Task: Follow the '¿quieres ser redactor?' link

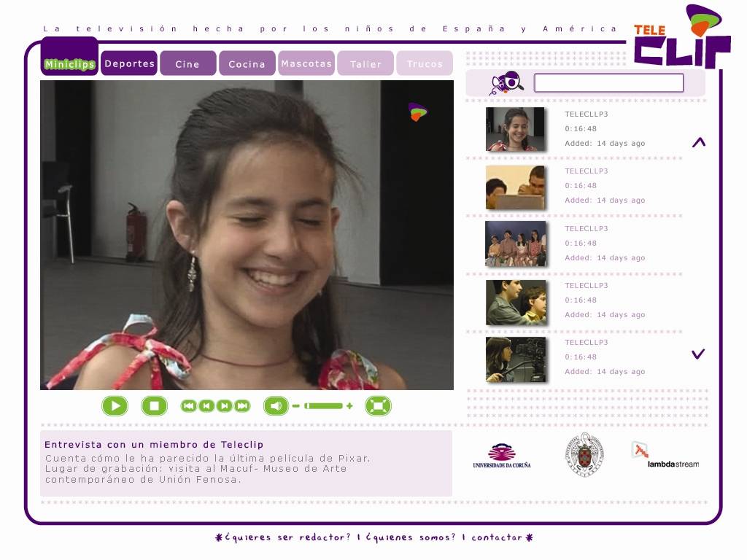Action: [x=287, y=537]
